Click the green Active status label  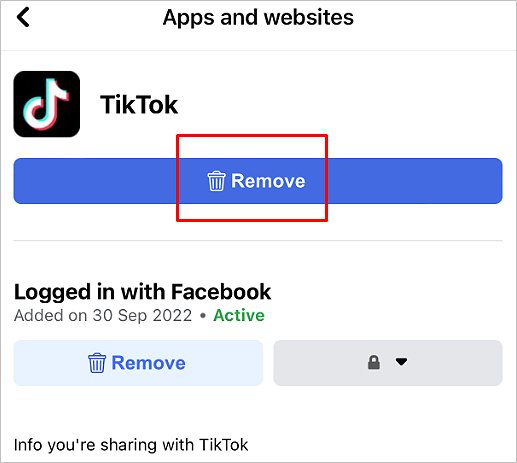click(x=239, y=315)
